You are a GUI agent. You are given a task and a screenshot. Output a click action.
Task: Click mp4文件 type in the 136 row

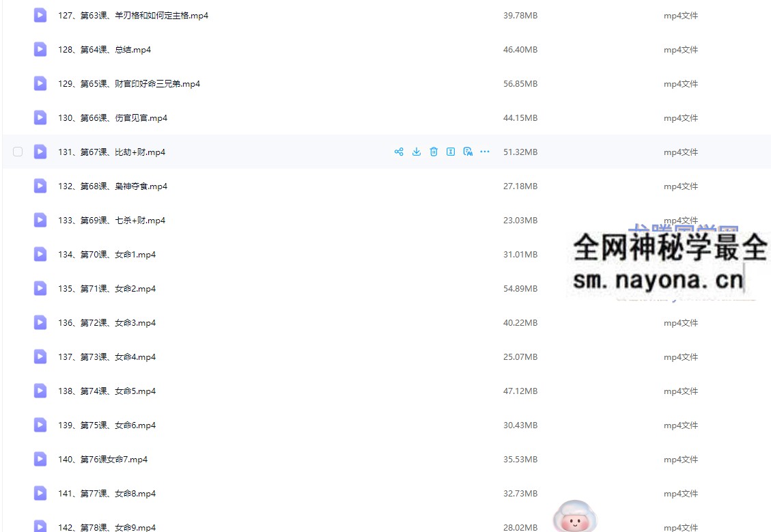point(681,322)
